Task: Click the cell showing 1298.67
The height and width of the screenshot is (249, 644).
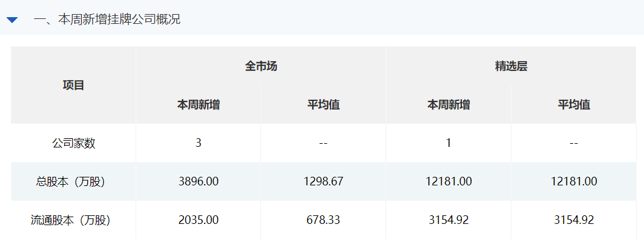Action: click(x=323, y=182)
